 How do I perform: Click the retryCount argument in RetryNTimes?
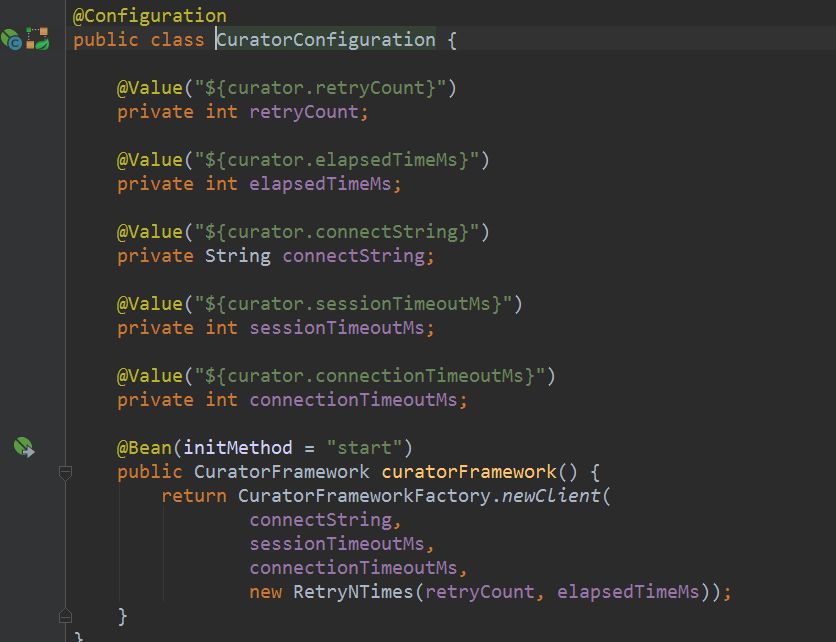click(480, 592)
